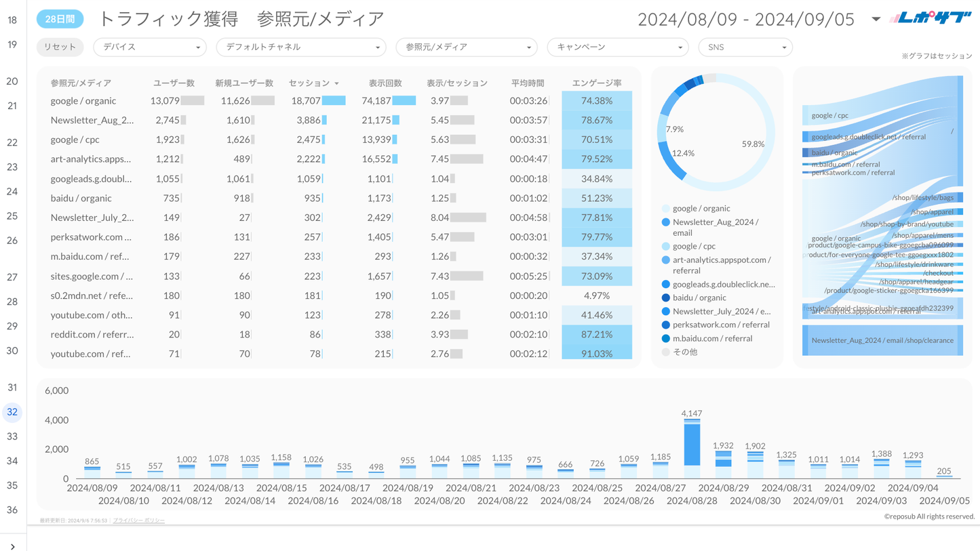Viewport: 980px width, 551px height.
Task: Click the セッション column sort arrow
Action: [x=336, y=83]
